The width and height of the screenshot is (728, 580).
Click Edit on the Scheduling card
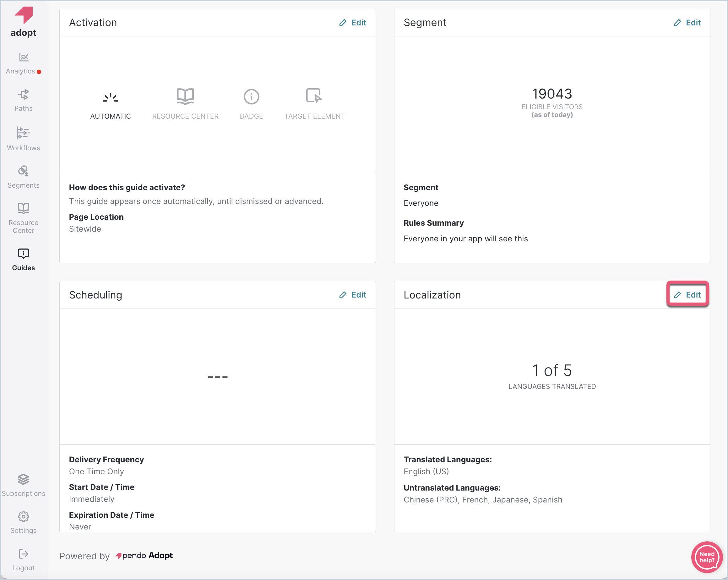coord(352,295)
